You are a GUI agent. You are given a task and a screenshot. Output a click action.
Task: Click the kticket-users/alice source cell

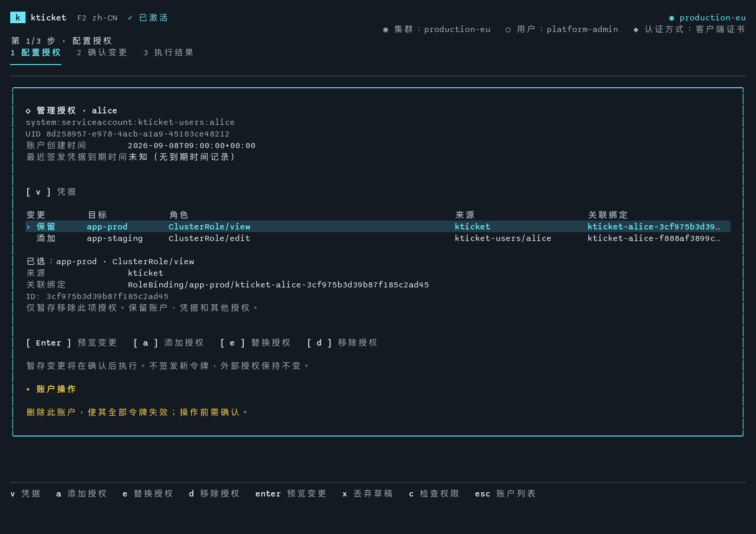click(503, 238)
